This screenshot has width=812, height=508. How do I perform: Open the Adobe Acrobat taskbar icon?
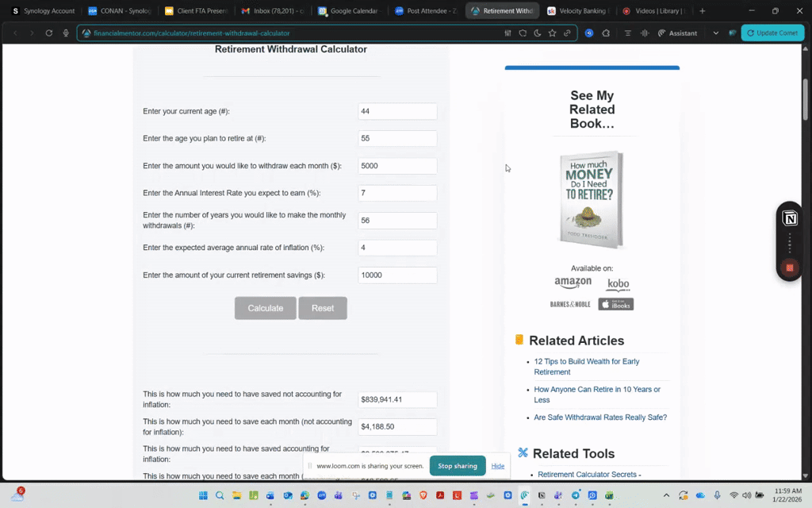pyautogui.click(x=440, y=495)
